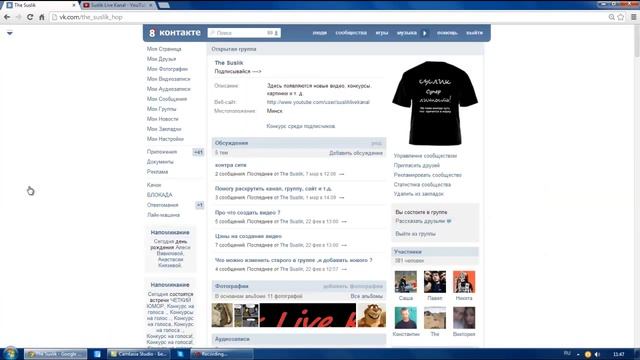This screenshot has width=640, height=360.
Task: Open the Про что создать видео discussion
Action: pos(247,213)
